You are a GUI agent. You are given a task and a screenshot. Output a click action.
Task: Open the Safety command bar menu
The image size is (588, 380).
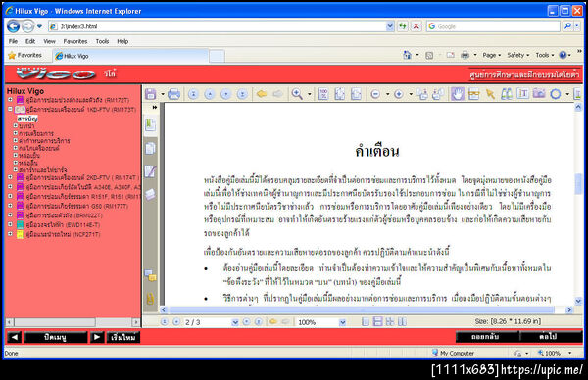point(517,55)
